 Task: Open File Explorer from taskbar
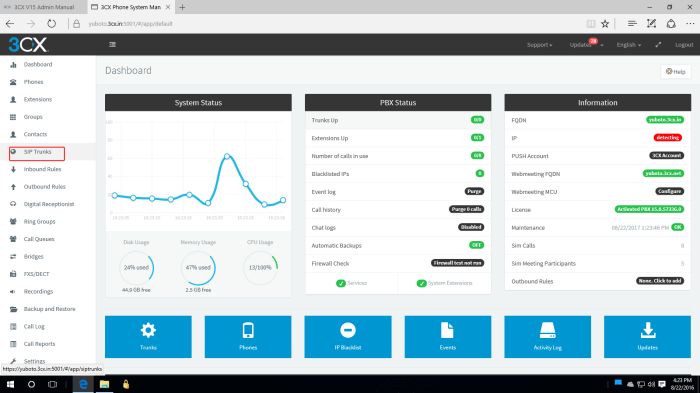104,384
